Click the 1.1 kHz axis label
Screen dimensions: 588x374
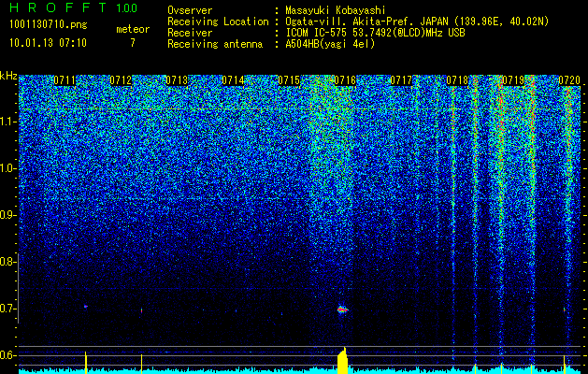(x=7, y=122)
